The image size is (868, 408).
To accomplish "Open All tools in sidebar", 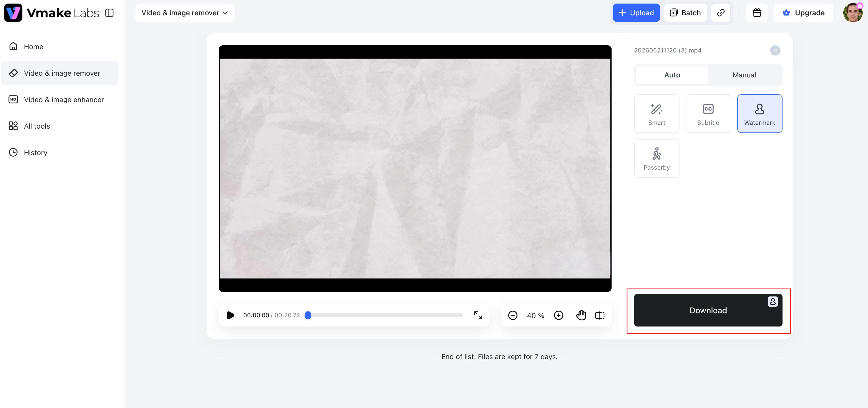I will (x=60, y=126).
